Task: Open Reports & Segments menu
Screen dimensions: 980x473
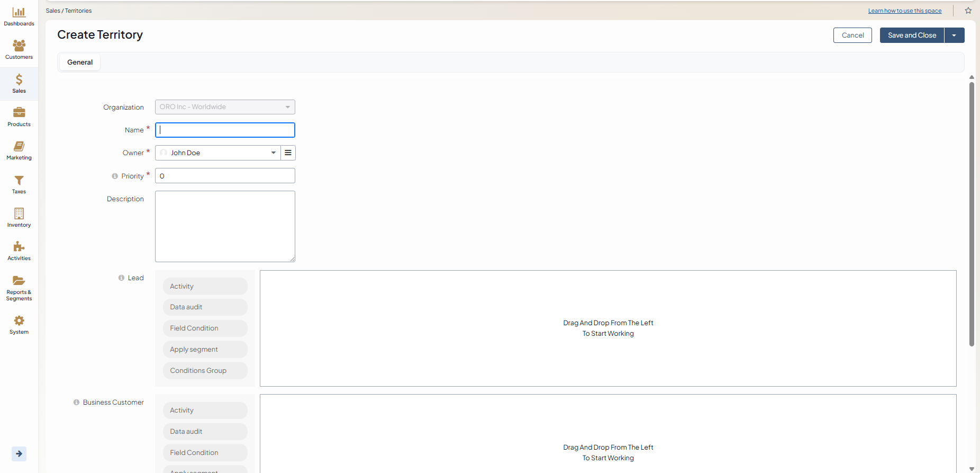Action: pyautogui.click(x=19, y=288)
